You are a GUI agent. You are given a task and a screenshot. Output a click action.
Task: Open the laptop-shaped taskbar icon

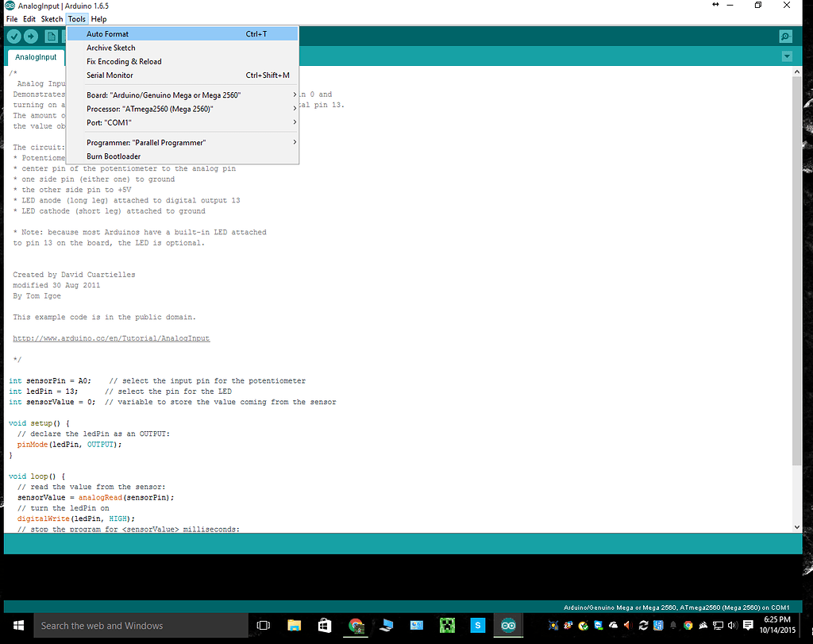[x=386, y=625]
